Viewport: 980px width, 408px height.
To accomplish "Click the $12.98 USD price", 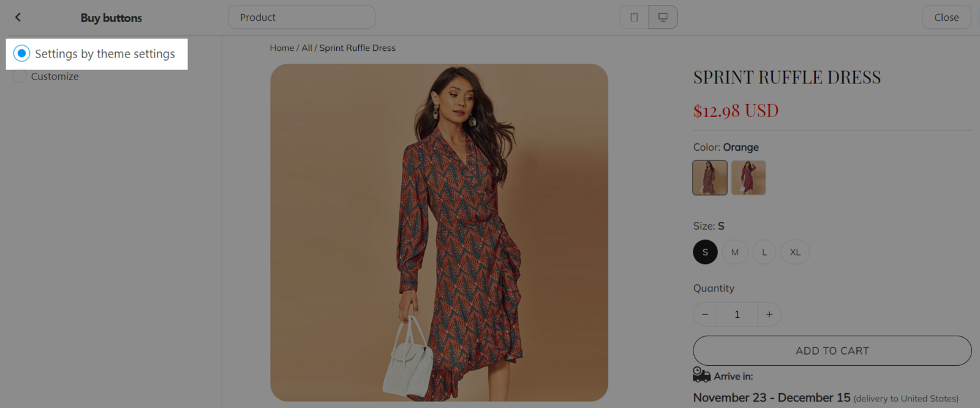I will (736, 111).
